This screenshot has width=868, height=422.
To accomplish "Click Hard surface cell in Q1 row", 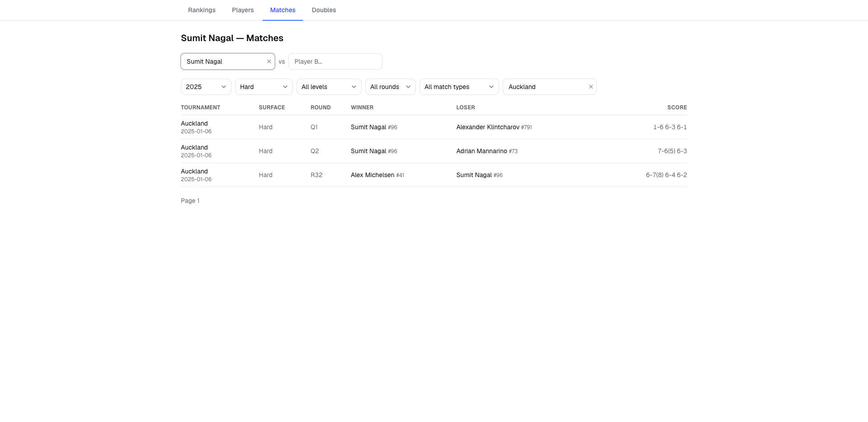I will click(265, 127).
